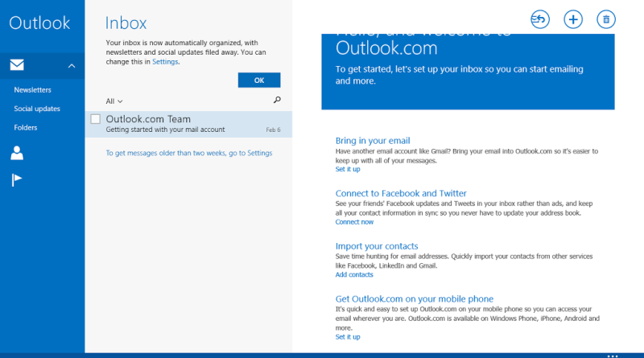Click the Connect now link
Screen dimensions: 644x358
point(354,222)
